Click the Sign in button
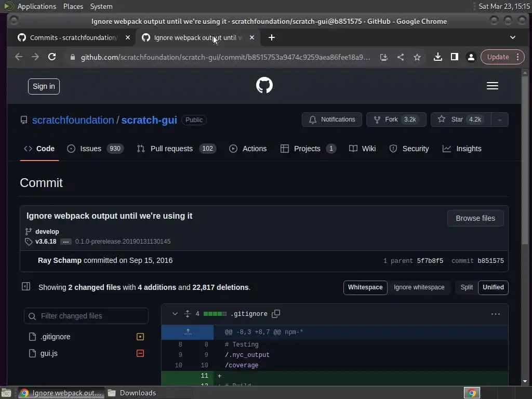This screenshot has width=532, height=399. (44, 87)
